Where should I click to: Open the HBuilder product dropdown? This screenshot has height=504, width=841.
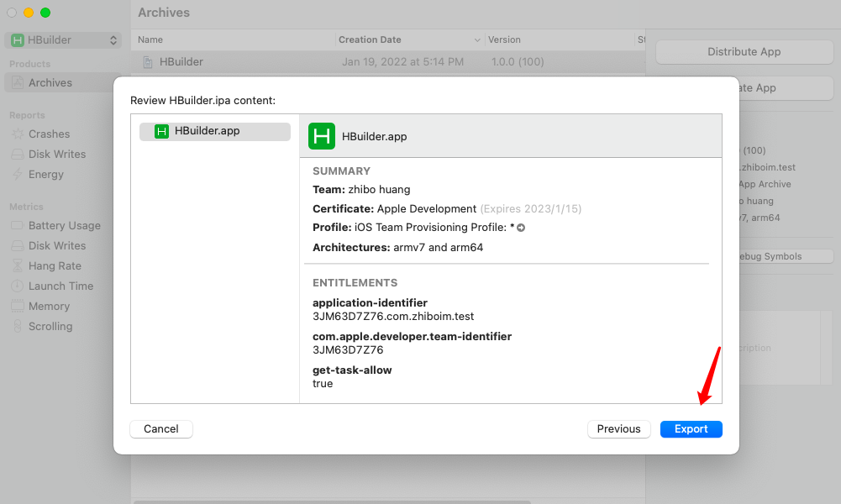pyautogui.click(x=63, y=40)
